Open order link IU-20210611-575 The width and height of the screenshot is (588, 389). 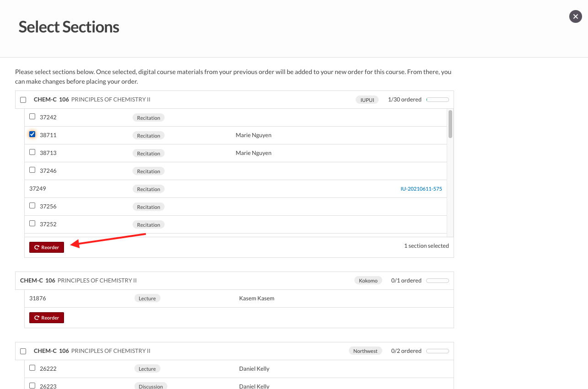click(x=421, y=189)
